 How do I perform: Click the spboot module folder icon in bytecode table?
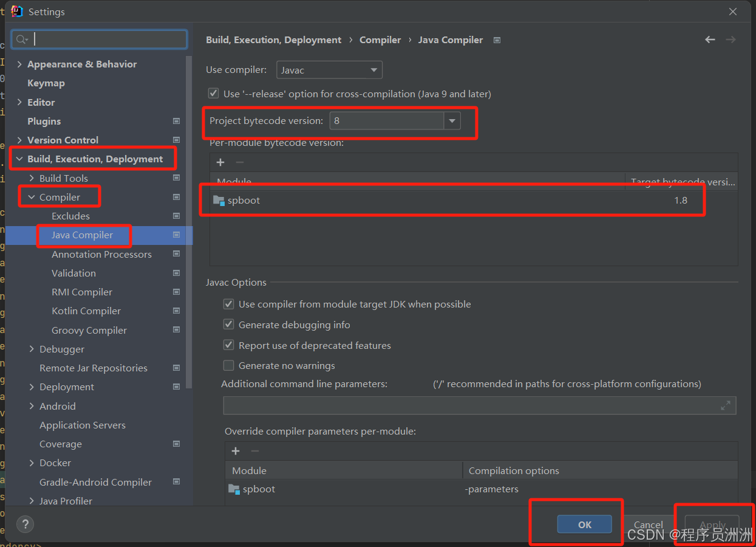(219, 201)
